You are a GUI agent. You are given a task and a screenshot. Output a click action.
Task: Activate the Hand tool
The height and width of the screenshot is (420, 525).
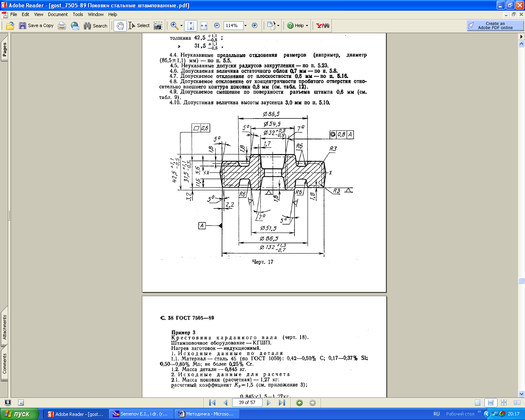[x=120, y=26]
